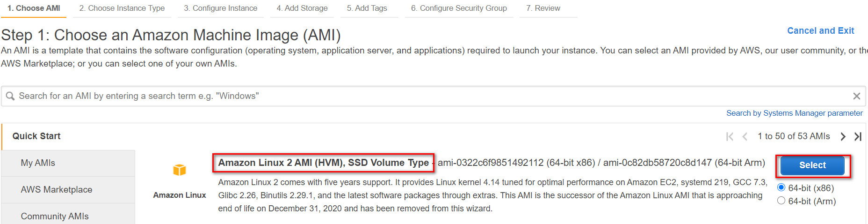Click the search magnifier icon

[x=10, y=96]
